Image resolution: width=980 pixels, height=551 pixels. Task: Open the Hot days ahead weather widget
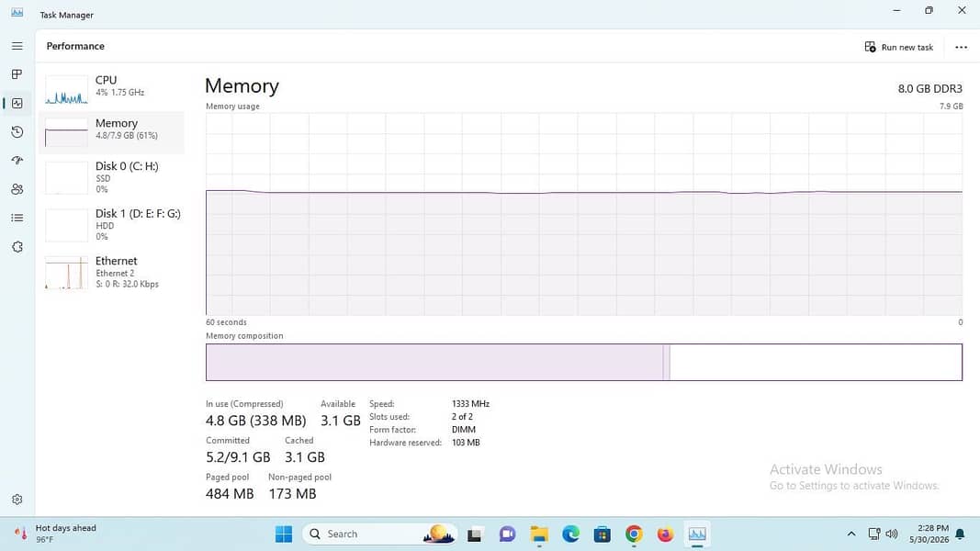(x=56, y=534)
